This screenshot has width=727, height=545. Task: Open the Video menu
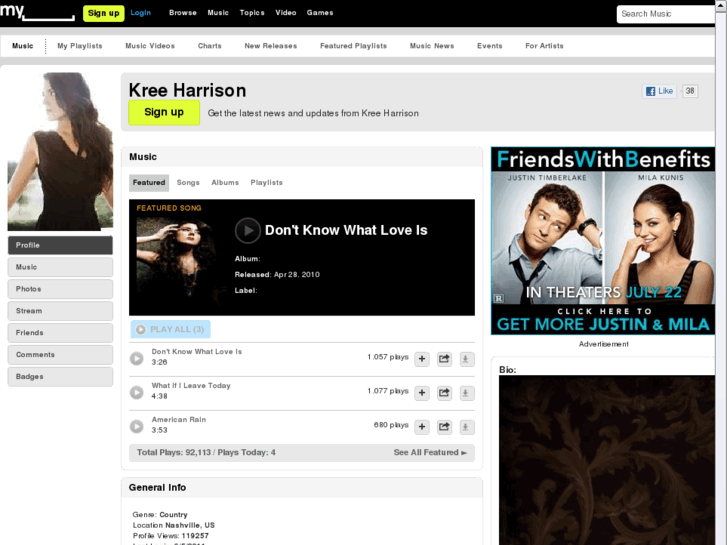pos(286,13)
